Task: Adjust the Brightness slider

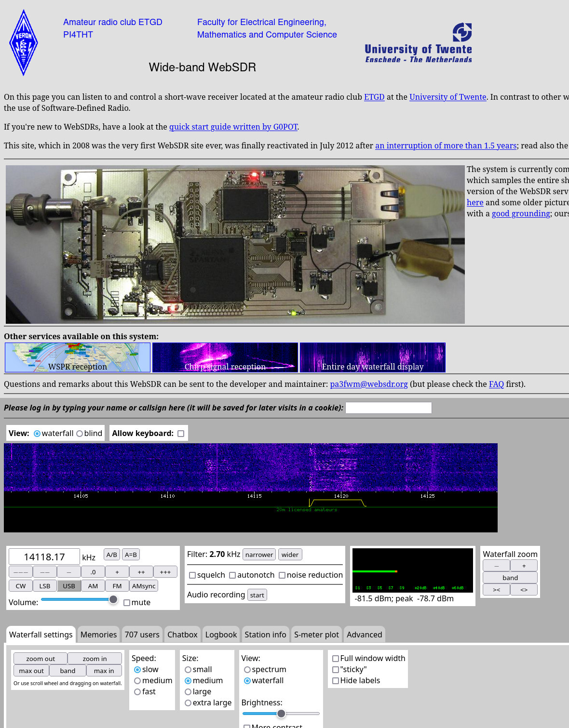Action: [x=281, y=714]
